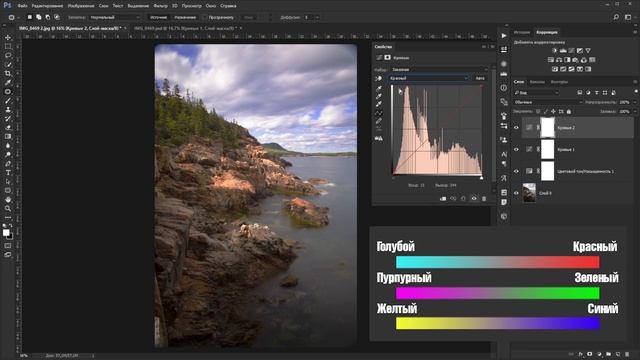Switch to the Каналы tab
This screenshot has width=640, height=360.
pyautogui.click(x=537, y=82)
